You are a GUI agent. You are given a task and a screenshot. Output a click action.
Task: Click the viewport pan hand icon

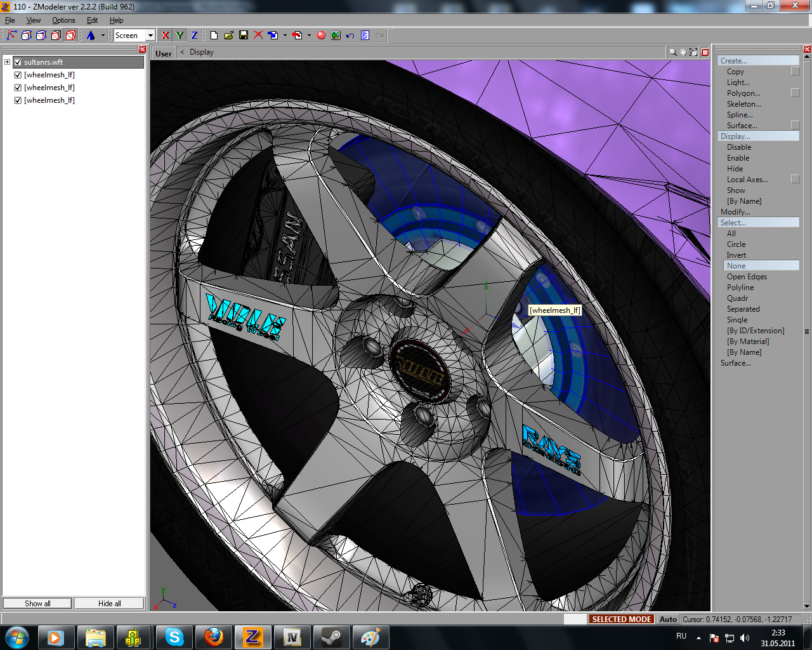(683, 52)
